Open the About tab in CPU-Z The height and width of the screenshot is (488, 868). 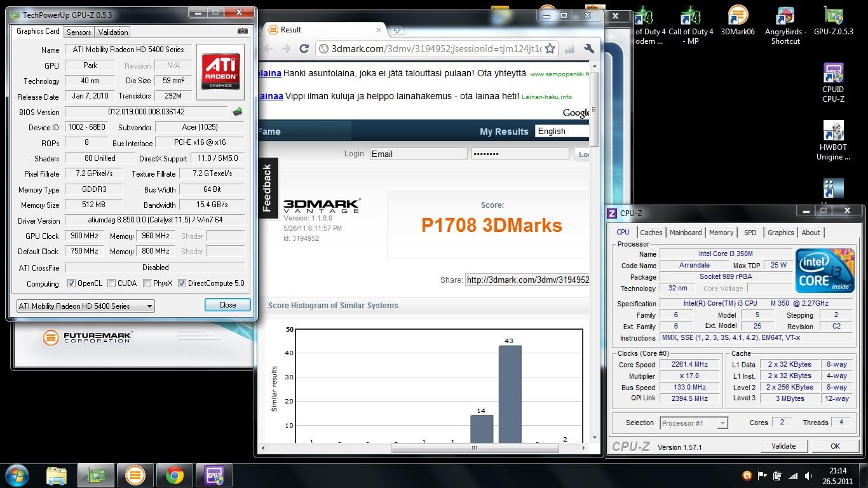click(x=811, y=233)
